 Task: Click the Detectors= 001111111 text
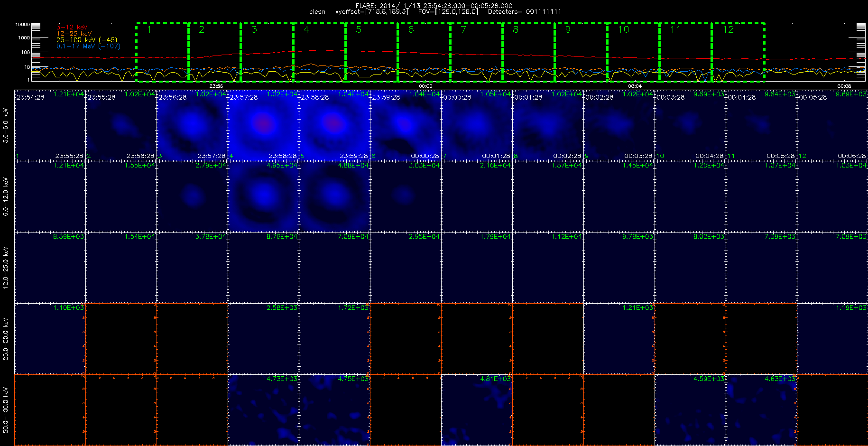click(525, 12)
